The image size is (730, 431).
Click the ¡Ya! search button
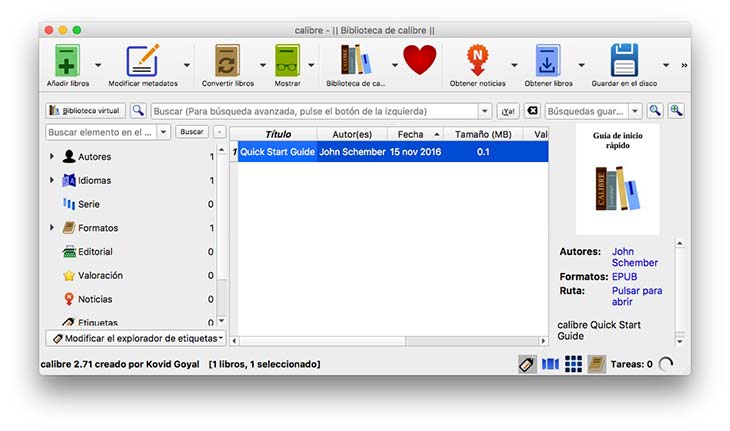(x=508, y=111)
